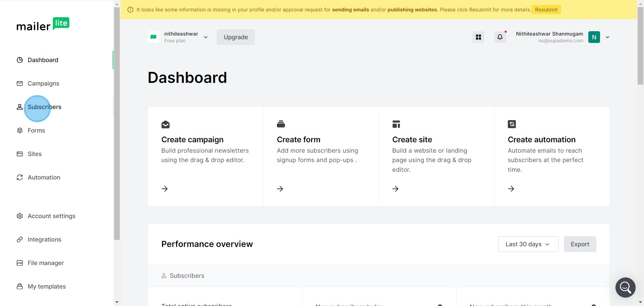Viewport: 644px width, 306px height.
Task: Click the arrow under Create form
Action: pos(280,189)
